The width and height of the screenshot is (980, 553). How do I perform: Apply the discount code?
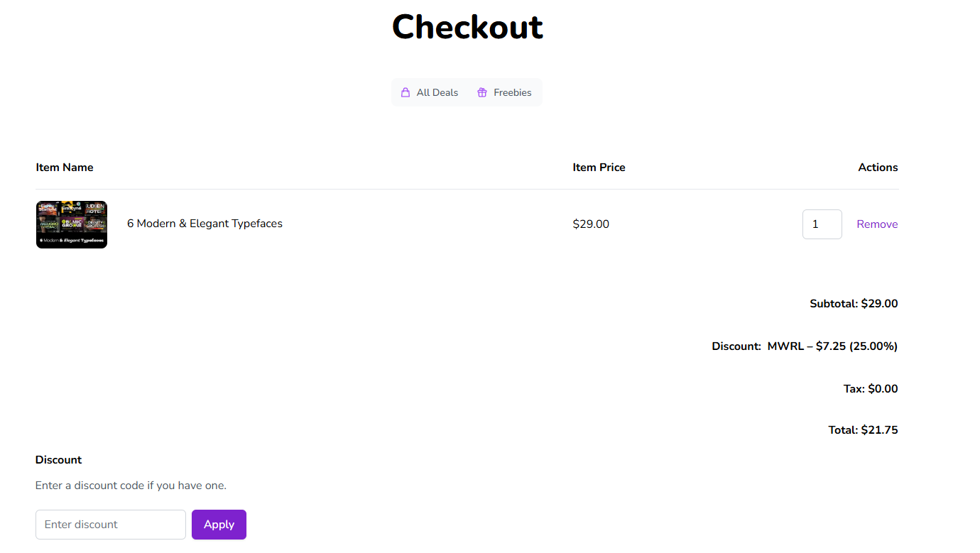point(219,525)
